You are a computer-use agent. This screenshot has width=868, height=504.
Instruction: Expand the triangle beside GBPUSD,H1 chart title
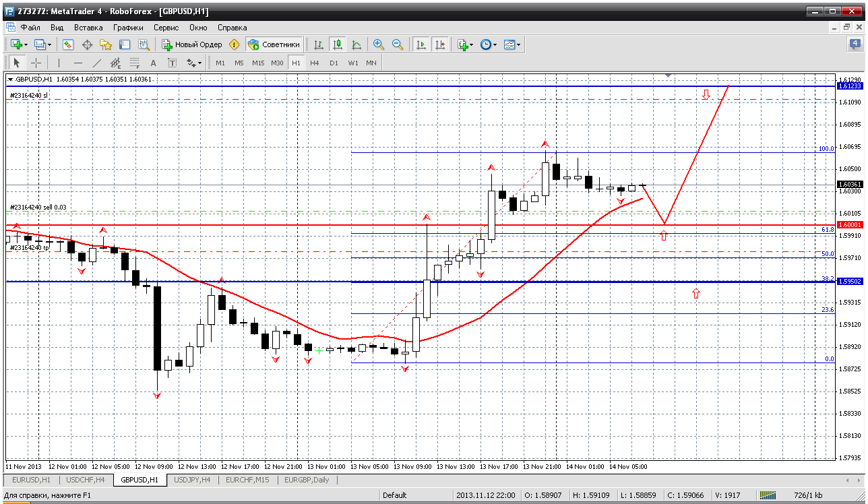[11, 80]
